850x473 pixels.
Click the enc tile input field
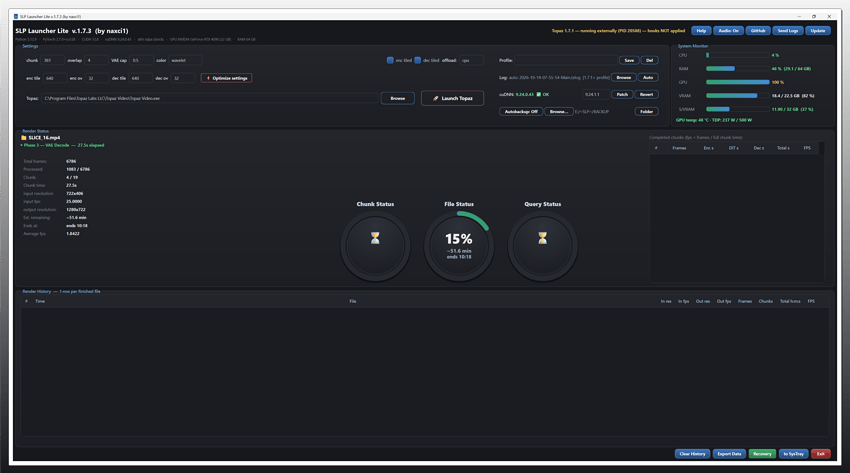click(x=55, y=78)
